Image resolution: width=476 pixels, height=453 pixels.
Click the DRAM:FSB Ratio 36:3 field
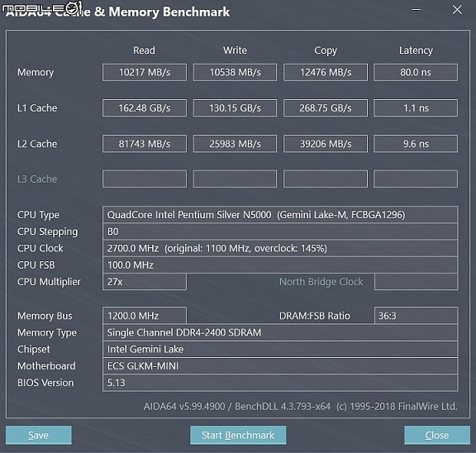(416, 316)
